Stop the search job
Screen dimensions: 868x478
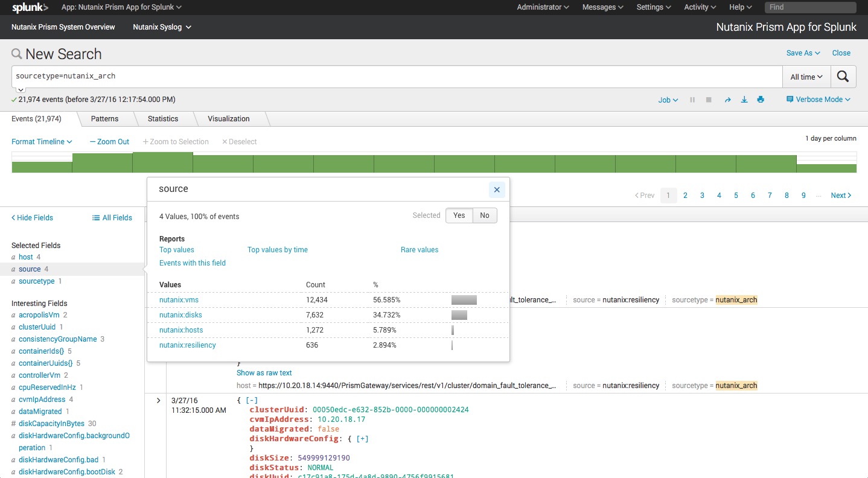pos(709,100)
